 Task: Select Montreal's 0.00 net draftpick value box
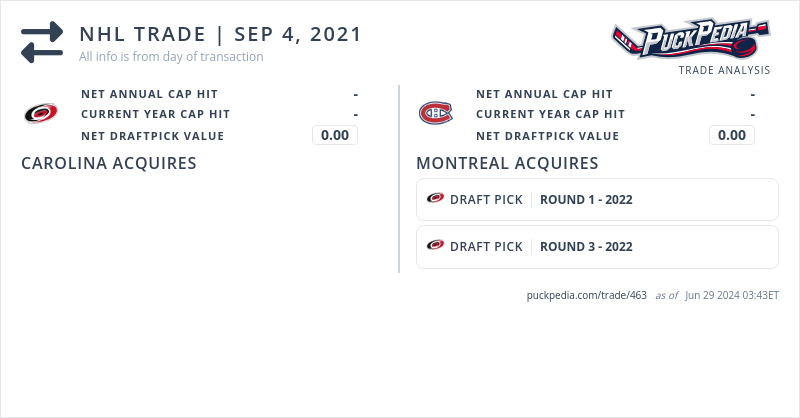click(x=732, y=135)
